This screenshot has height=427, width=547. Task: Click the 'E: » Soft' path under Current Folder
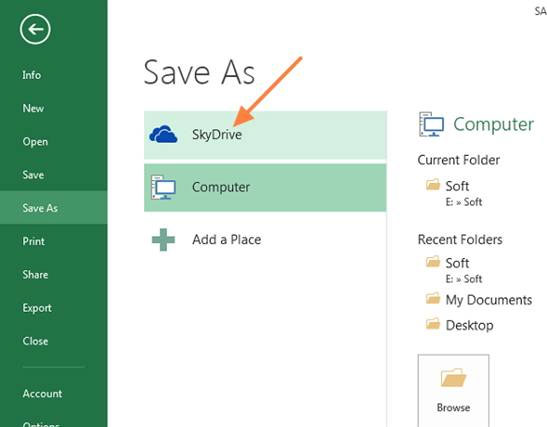click(x=464, y=202)
